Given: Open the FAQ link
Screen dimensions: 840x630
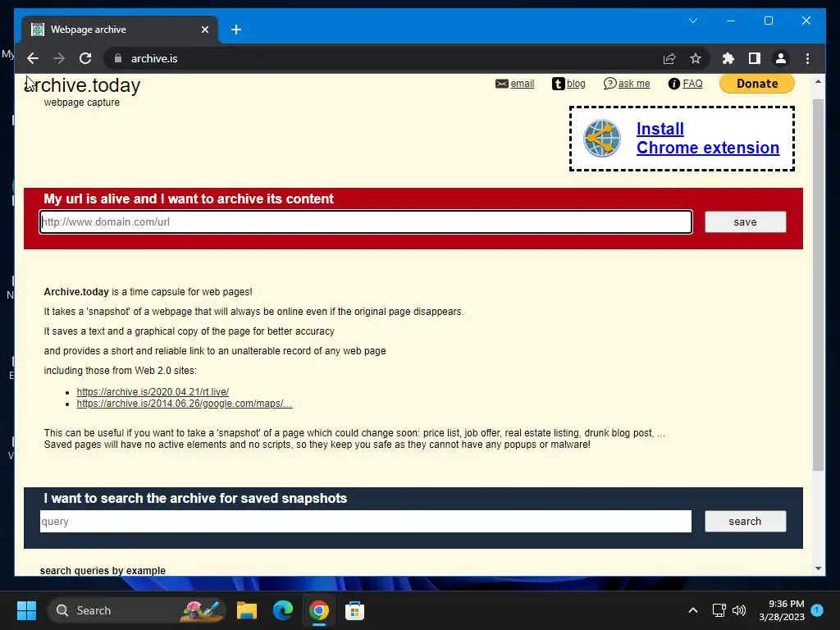Looking at the screenshot, I should [x=692, y=84].
